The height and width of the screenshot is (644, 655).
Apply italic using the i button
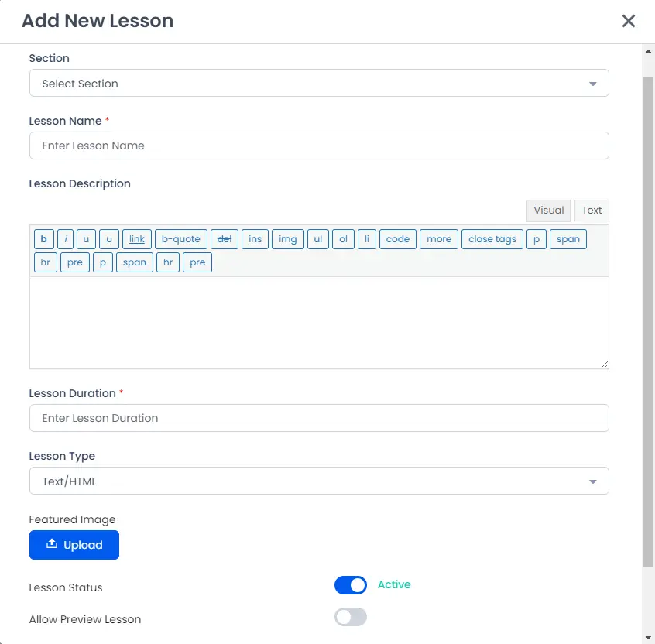(x=67, y=239)
